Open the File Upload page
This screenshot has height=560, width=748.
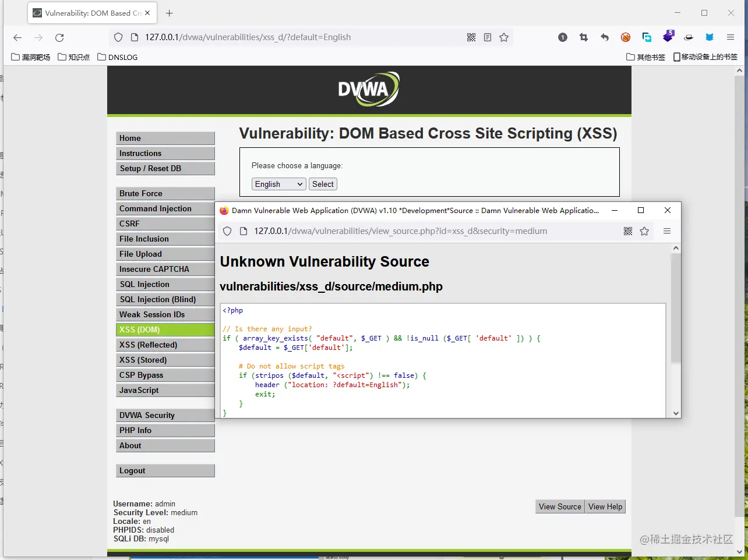point(165,254)
